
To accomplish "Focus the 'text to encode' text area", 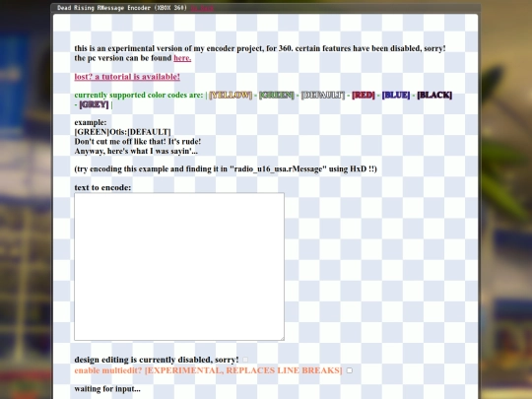I will point(179,267).
